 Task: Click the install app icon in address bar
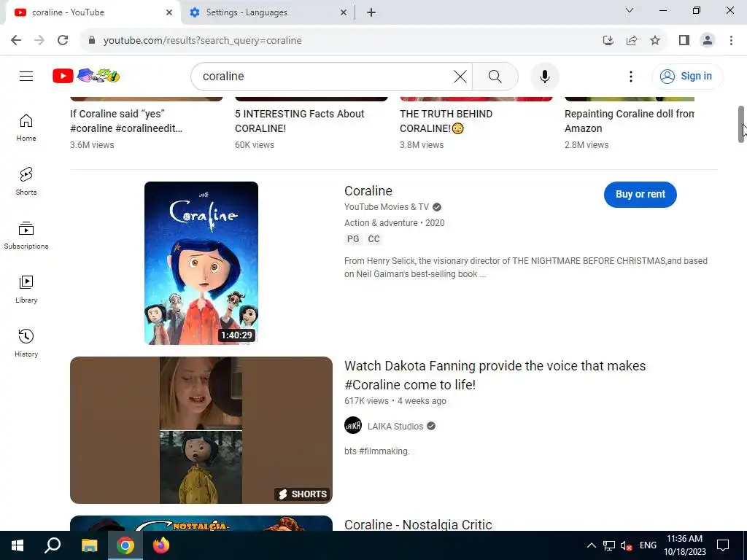pyautogui.click(x=608, y=41)
